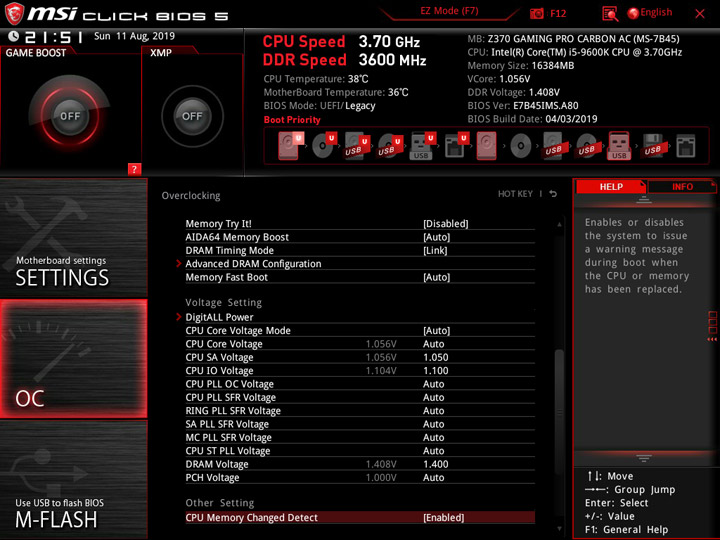Switch to the HELP tab

tap(611, 186)
